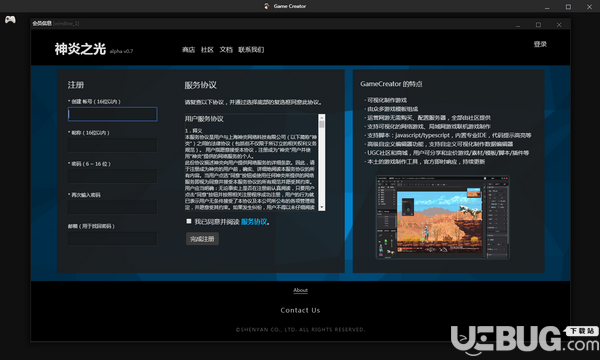This screenshot has height=360, width=600.
Task: Click the 神炎之光 logo title
Action: coord(80,49)
